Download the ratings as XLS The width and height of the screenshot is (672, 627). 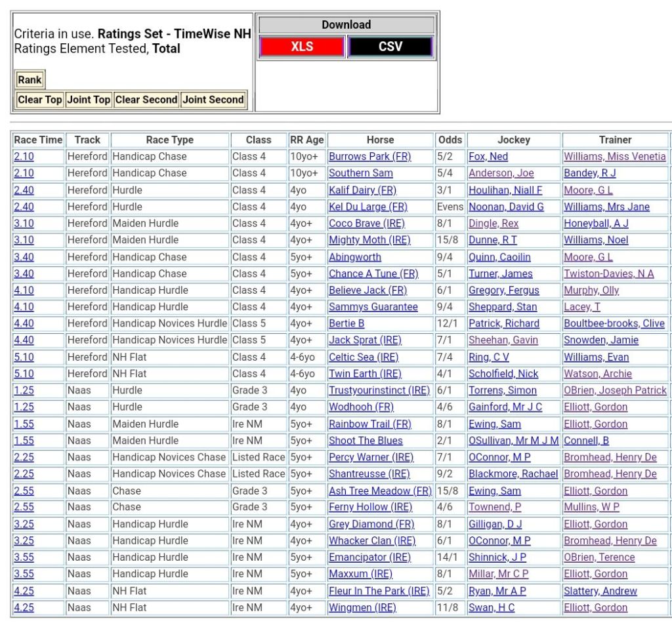click(302, 47)
